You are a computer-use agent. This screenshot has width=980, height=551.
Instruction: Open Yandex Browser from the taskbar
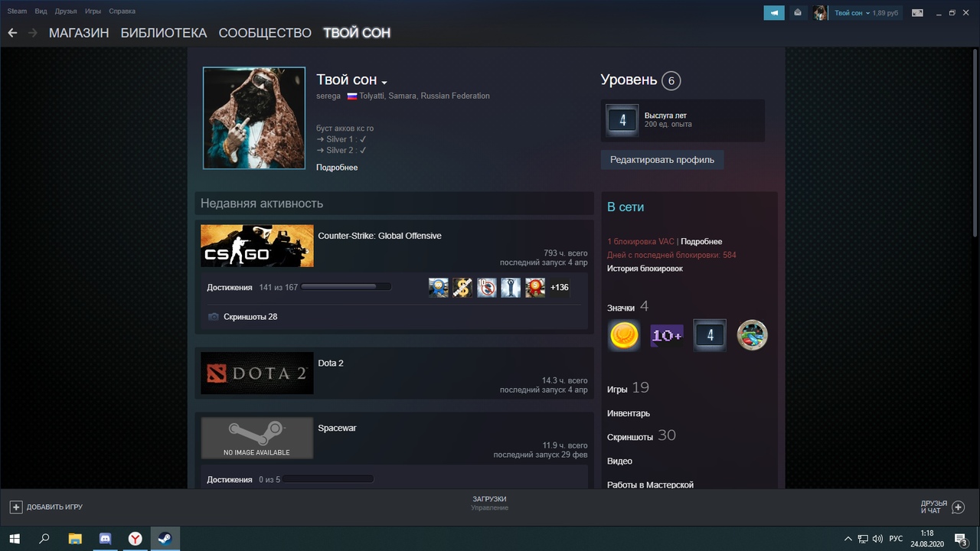point(135,539)
